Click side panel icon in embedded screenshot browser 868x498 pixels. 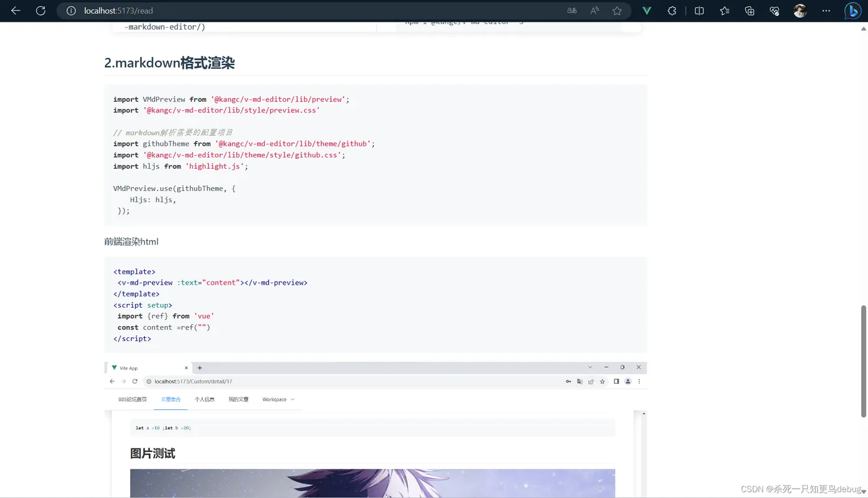click(616, 381)
